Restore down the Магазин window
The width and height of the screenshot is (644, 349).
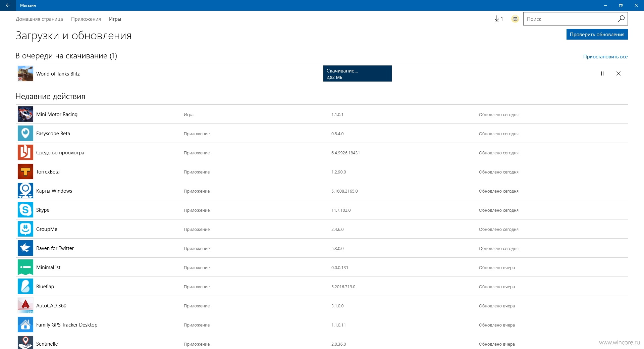621,5
